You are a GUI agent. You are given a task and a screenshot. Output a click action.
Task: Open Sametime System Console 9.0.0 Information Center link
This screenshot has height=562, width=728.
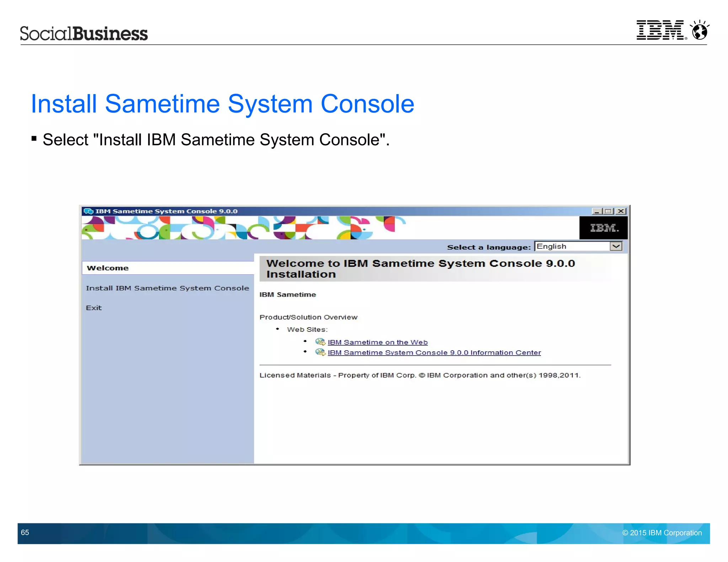434,352
